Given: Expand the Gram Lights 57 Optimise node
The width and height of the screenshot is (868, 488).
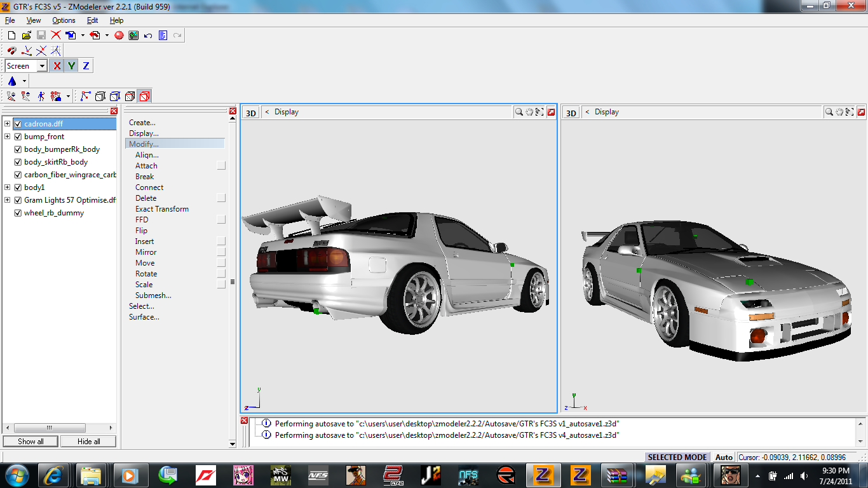Looking at the screenshot, I should point(8,200).
